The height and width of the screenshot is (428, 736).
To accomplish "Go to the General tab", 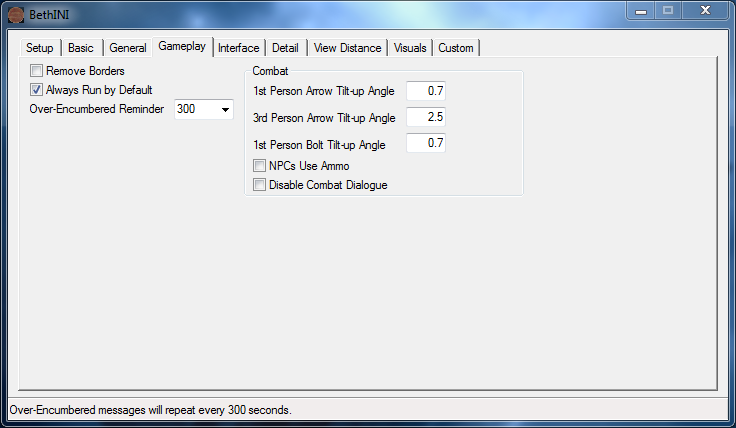I will (x=128, y=48).
